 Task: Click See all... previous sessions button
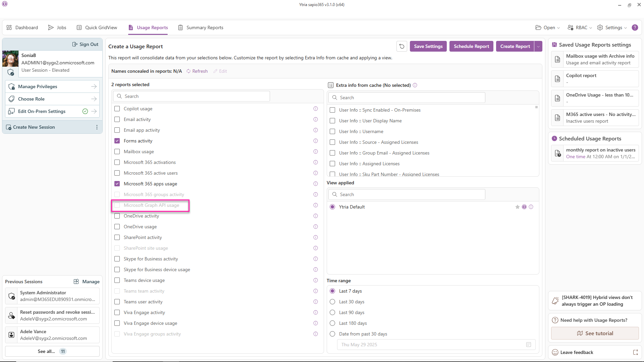(x=52, y=351)
